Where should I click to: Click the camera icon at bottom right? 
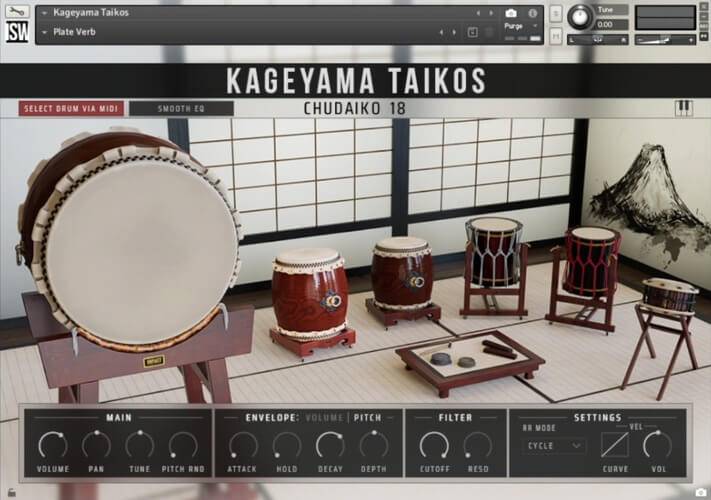point(701,492)
